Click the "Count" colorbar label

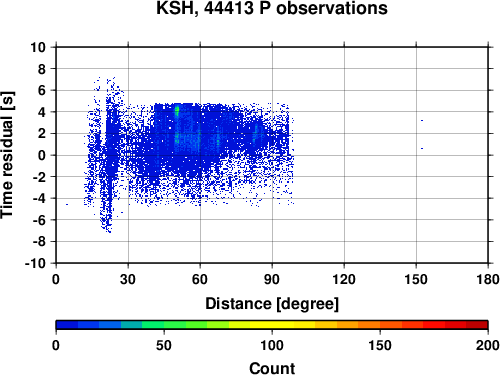tap(272, 368)
